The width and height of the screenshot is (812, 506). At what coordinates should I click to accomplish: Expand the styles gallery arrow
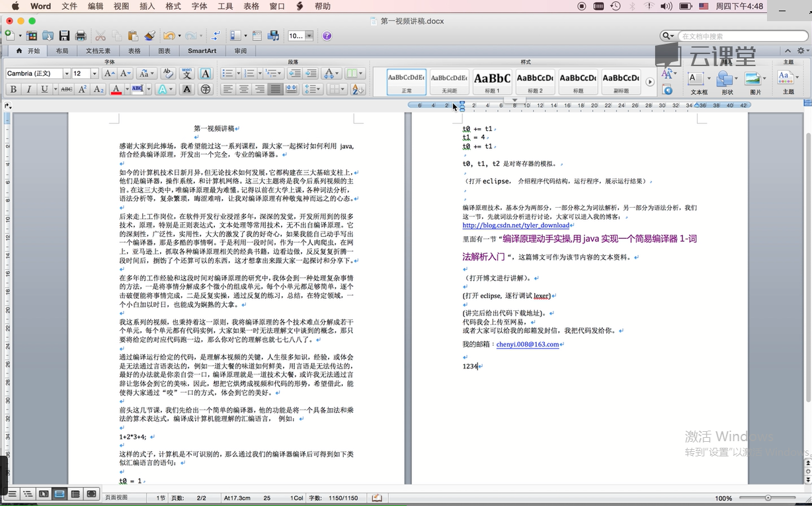click(x=650, y=82)
